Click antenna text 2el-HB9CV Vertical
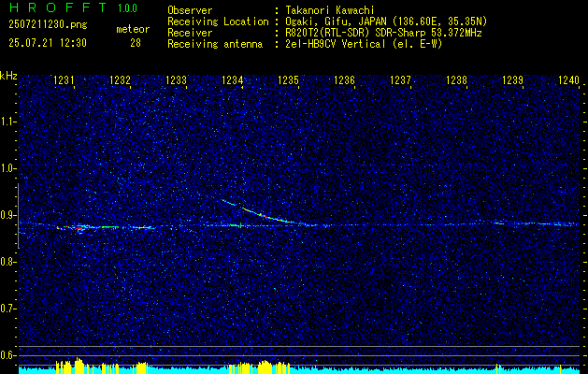 [x=334, y=44]
